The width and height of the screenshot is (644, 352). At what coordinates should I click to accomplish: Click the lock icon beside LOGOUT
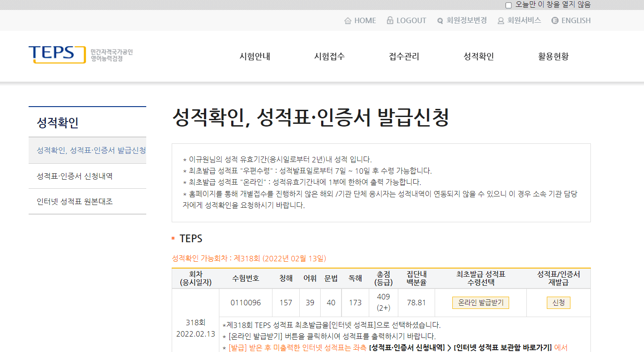(390, 20)
